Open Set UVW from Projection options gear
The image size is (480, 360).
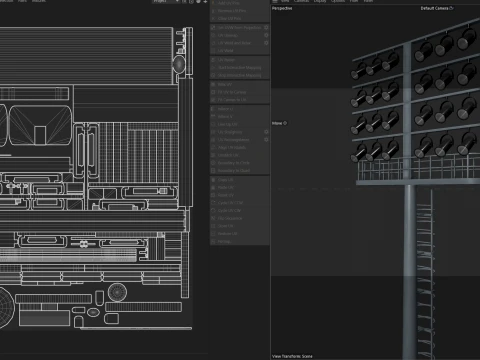[266, 27]
